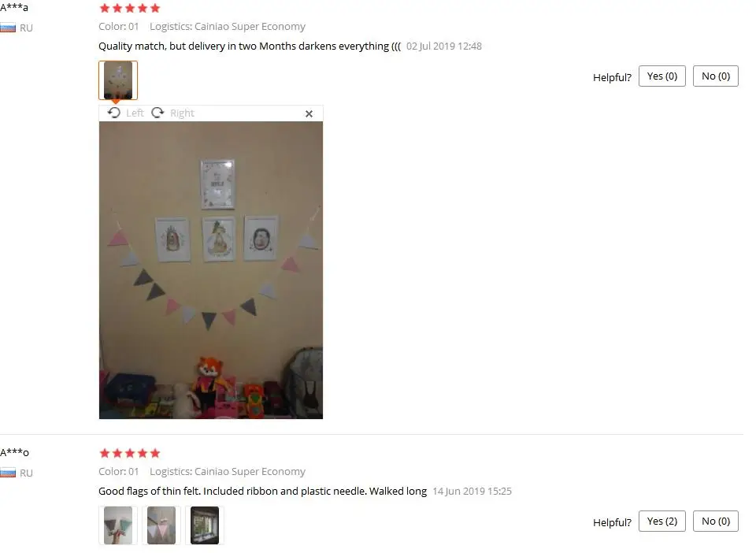Close the enlarged photo viewer
This screenshot has height=553, width=756.
coord(309,113)
